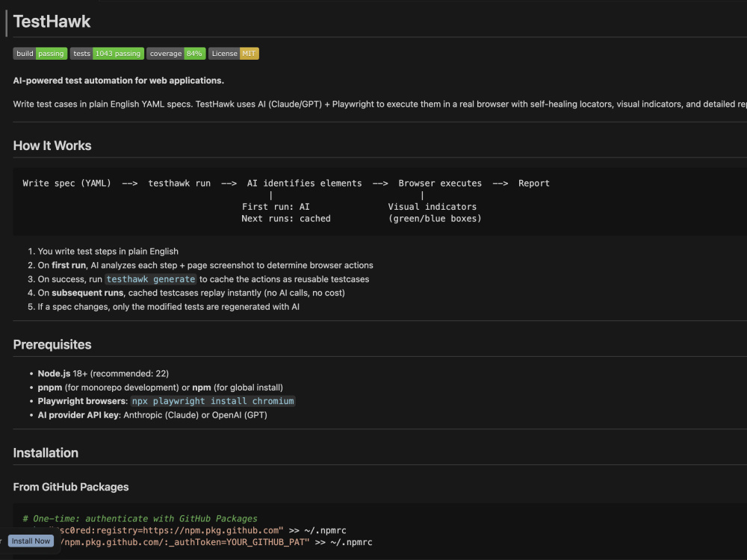The width and height of the screenshot is (747, 560).
Task: Click 'If a spec changes' list item
Action: pyautogui.click(x=169, y=307)
